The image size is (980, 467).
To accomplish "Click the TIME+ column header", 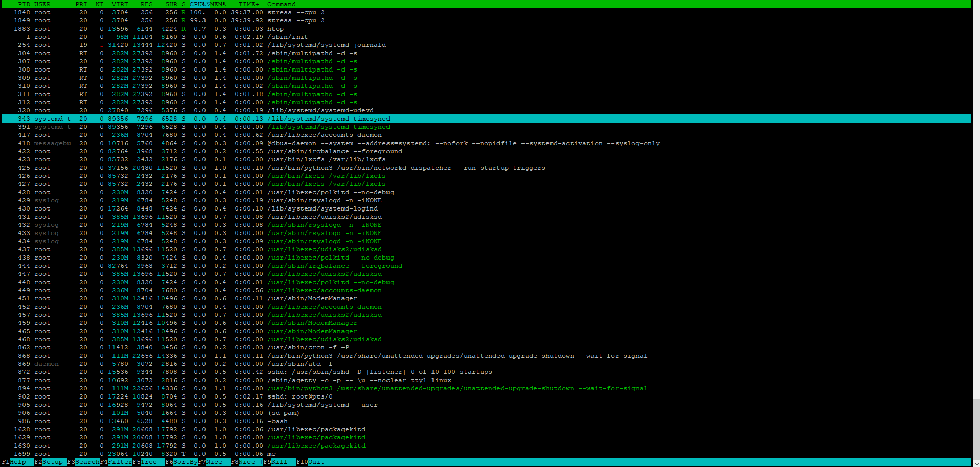I will [249, 4].
